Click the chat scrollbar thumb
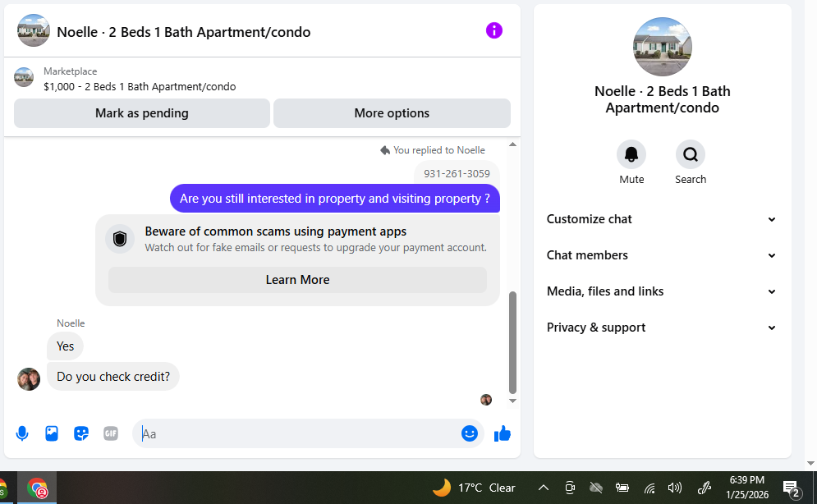The image size is (817, 504). [512, 342]
